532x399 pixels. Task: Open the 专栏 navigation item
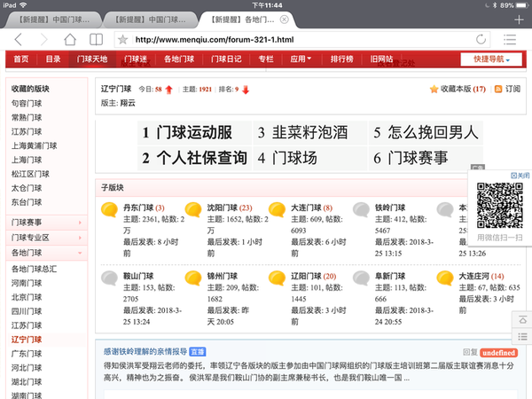[x=266, y=59]
